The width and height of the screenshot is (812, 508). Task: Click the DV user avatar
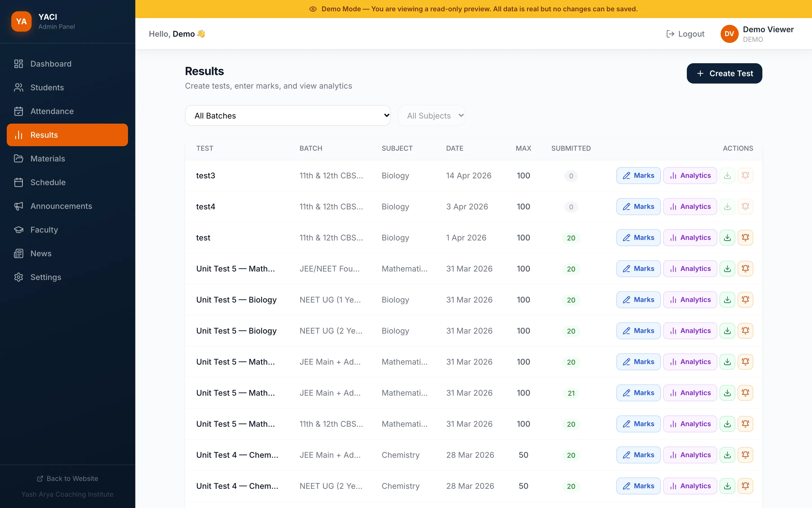click(x=729, y=34)
